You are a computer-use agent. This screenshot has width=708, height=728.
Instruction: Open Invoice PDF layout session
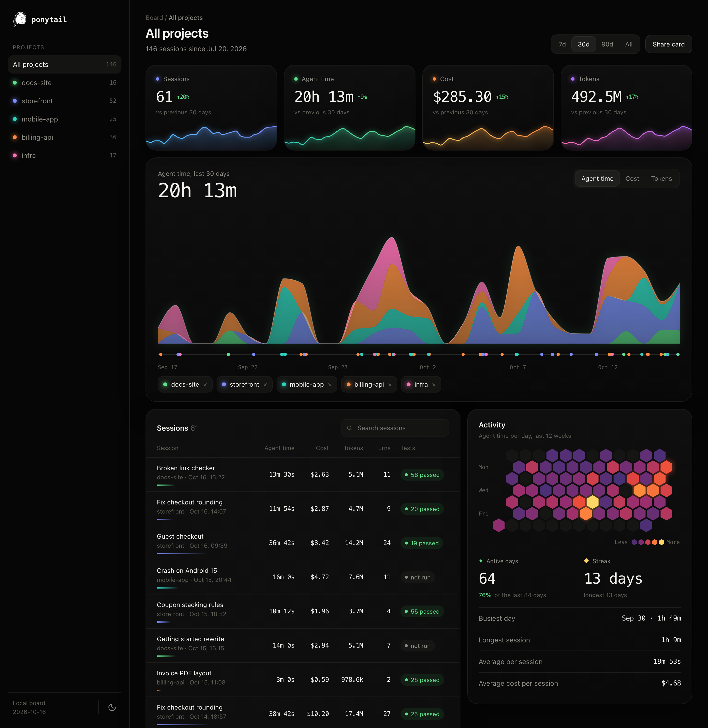303,680
